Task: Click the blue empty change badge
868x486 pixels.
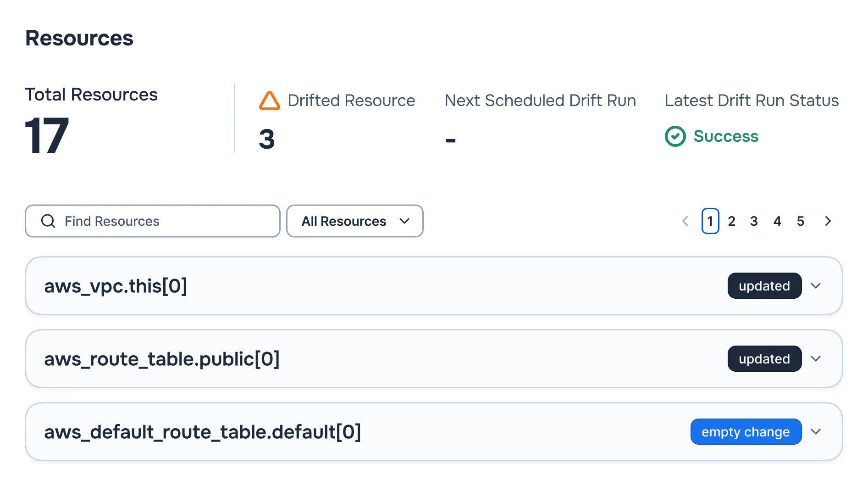Action: 746,432
